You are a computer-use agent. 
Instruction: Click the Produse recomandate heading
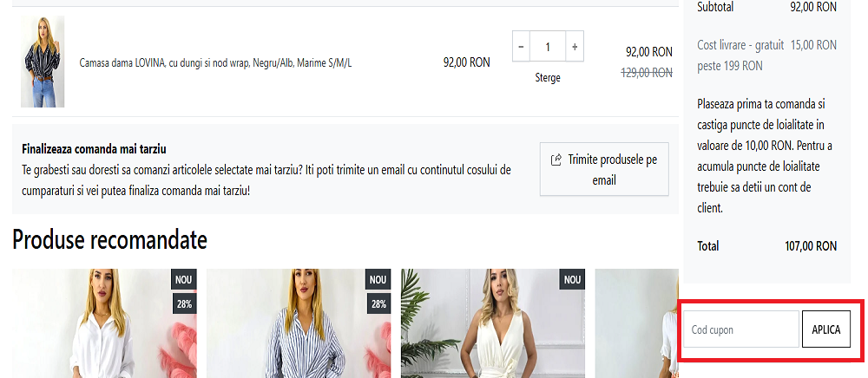pyautogui.click(x=109, y=240)
